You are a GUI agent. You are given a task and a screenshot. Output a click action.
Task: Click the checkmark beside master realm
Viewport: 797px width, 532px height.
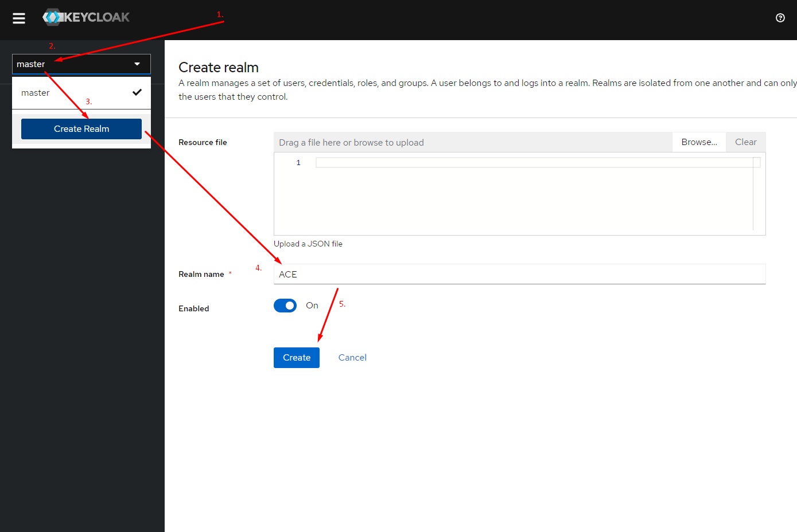[137, 92]
